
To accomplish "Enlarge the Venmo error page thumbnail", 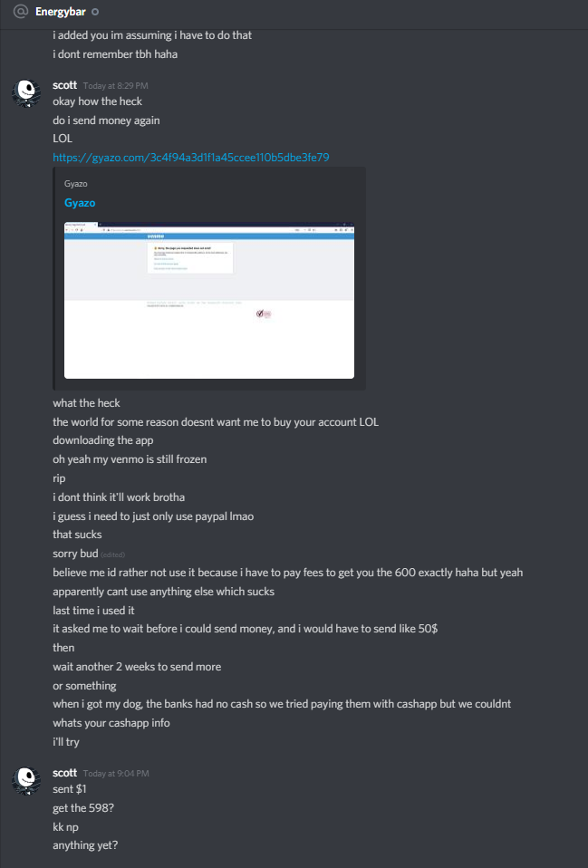I will point(209,300).
